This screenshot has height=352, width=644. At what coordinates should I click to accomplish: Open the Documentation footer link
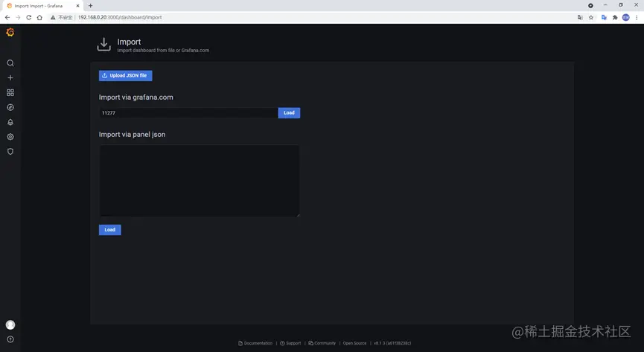click(x=255, y=343)
